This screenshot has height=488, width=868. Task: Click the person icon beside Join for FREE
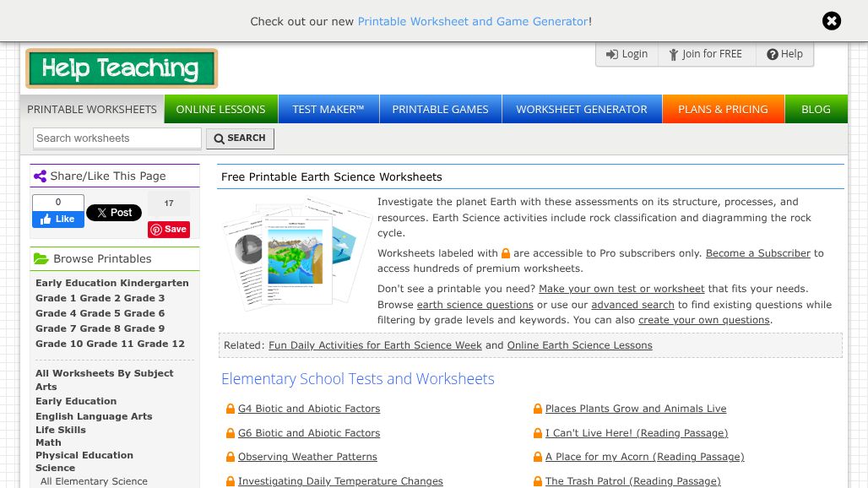(674, 53)
